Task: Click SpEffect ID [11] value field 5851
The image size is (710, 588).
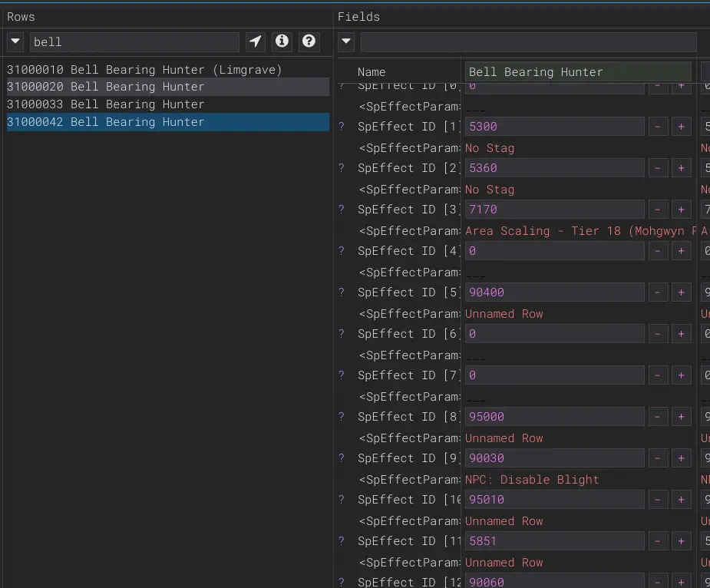Action: (555, 541)
